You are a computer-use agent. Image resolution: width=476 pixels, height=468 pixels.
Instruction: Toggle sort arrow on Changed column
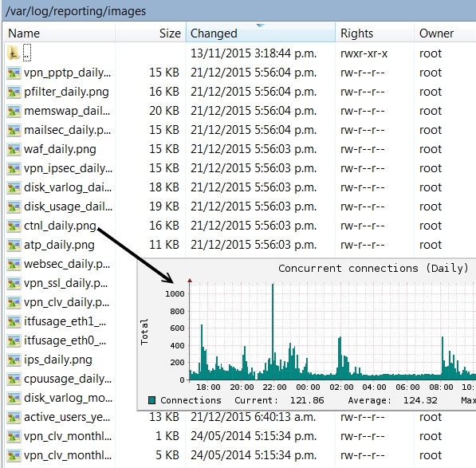tap(260, 26)
